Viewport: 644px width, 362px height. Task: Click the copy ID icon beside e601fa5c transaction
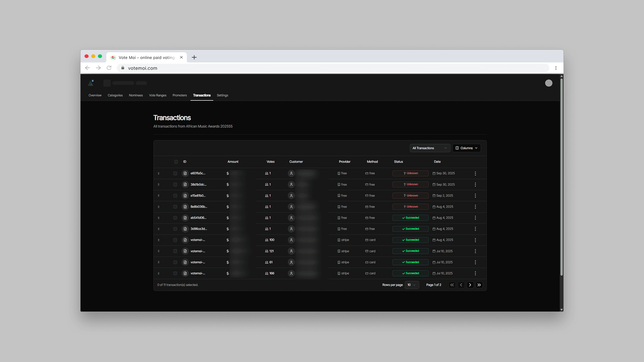pyautogui.click(x=185, y=173)
